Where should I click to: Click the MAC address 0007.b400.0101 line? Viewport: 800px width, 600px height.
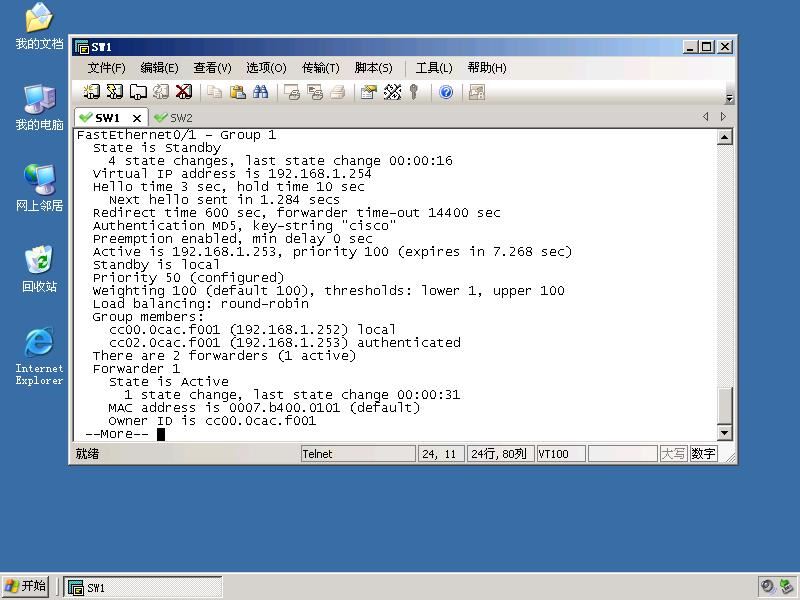click(x=264, y=408)
